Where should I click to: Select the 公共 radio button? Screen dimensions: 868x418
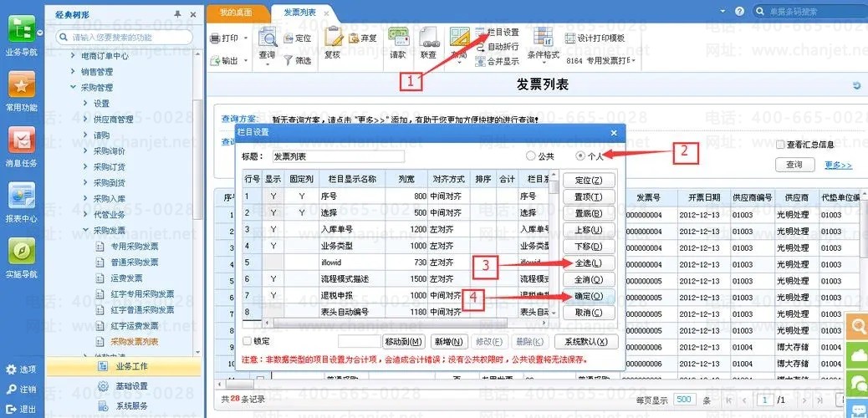click(x=530, y=156)
